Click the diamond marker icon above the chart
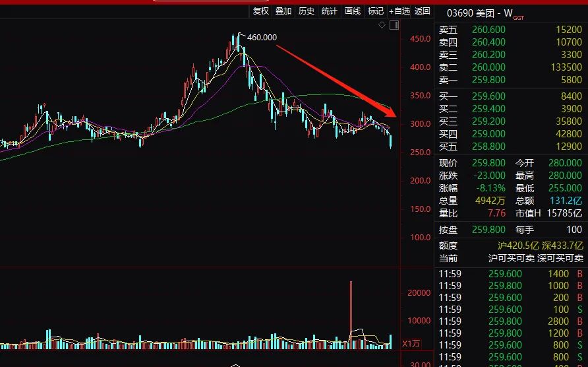The image size is (588, 367). click(382, 25)
